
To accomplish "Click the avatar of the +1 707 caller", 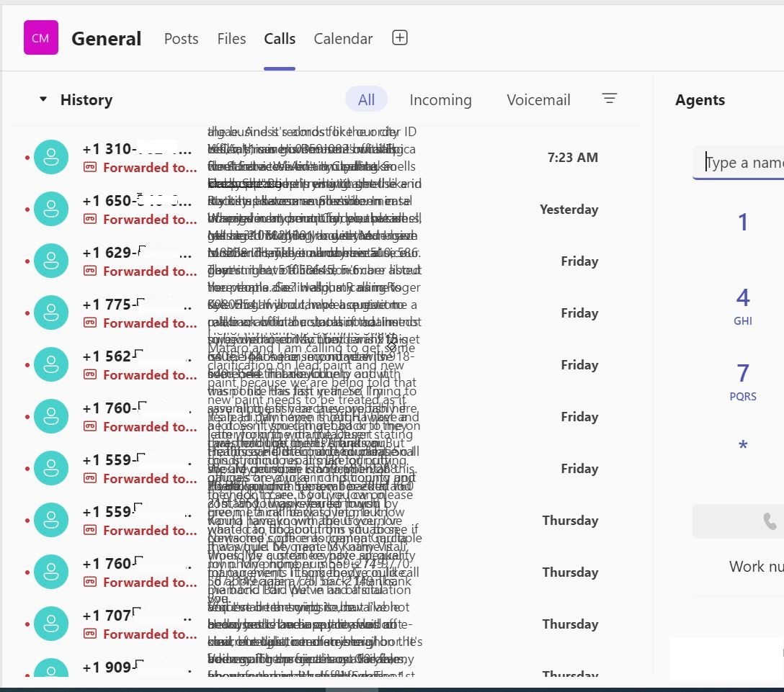I will pos(51,624).
